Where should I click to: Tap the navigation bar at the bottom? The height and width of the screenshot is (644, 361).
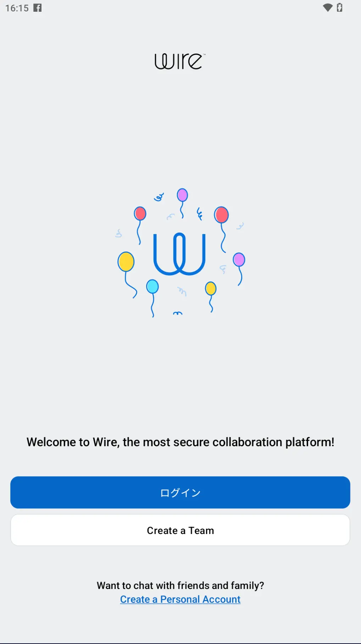180,635
